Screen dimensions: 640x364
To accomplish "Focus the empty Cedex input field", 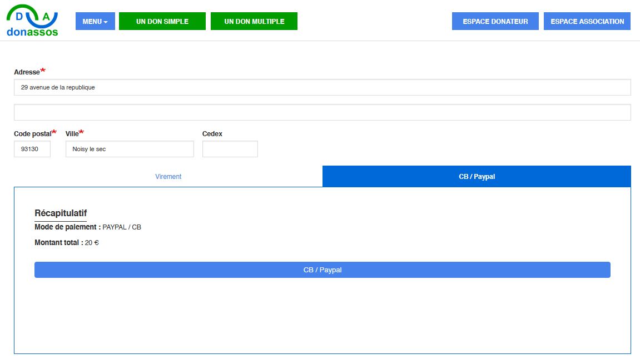I will tap(230, 149).
